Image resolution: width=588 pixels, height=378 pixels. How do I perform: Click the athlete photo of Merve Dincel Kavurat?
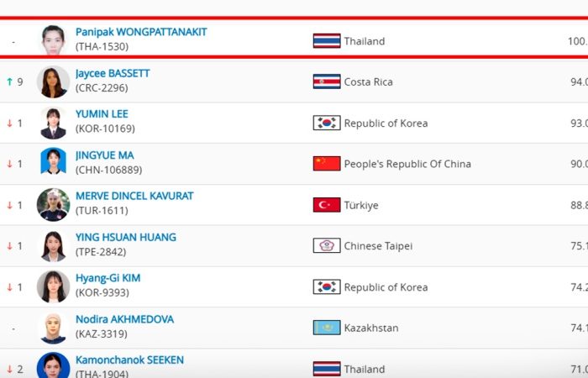click(53, 205)
